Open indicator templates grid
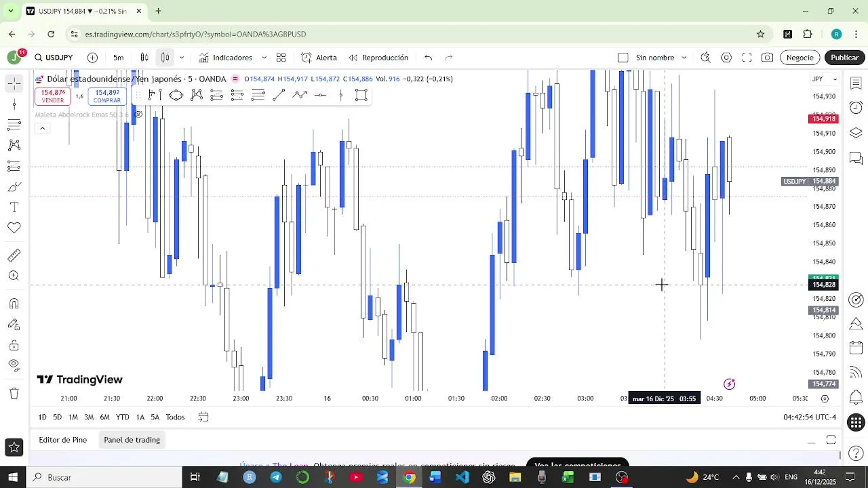Image resolution: width=868 pixels, height=488 pixels. pos(281,58)
